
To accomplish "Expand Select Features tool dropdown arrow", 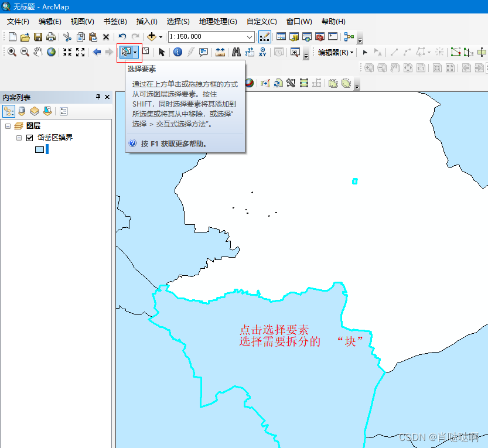I will pyautogui.click(x=135, y=53).
